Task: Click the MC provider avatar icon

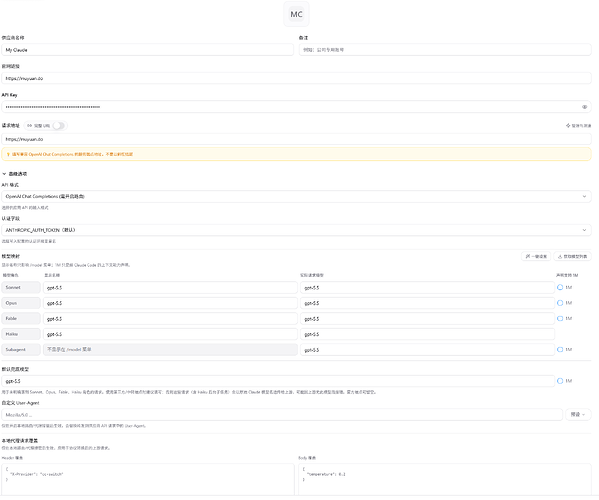Action: 296,14
